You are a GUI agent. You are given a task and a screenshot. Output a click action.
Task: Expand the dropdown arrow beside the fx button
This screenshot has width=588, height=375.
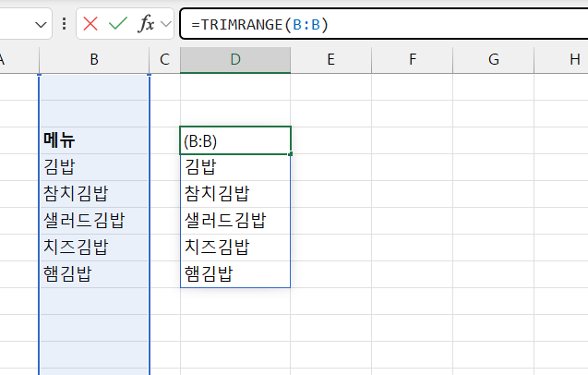(166, 24)
